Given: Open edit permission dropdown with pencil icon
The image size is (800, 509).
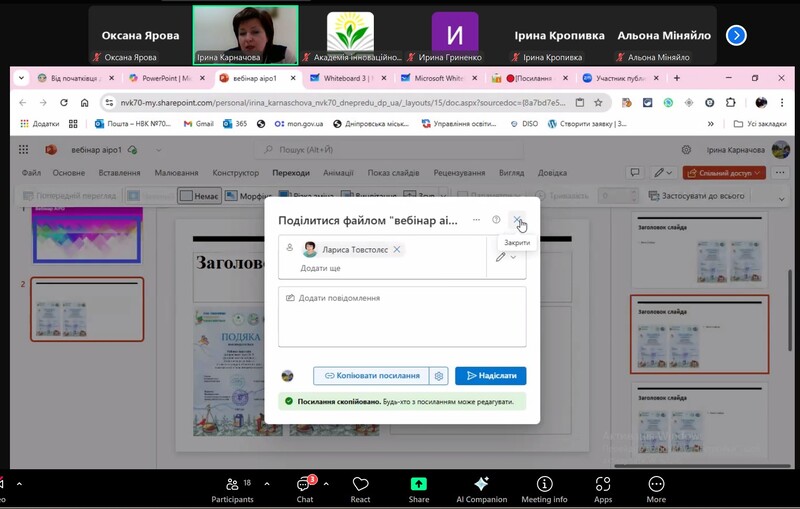Looking at the screenshot, I should (506, 257).
